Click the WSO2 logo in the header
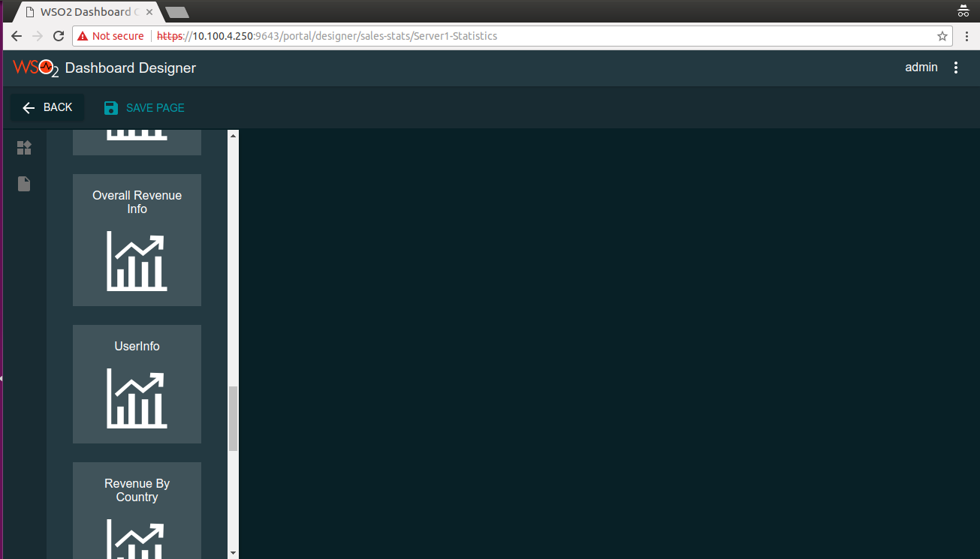This screenshot has height=559, width=980. click(35, 68)
